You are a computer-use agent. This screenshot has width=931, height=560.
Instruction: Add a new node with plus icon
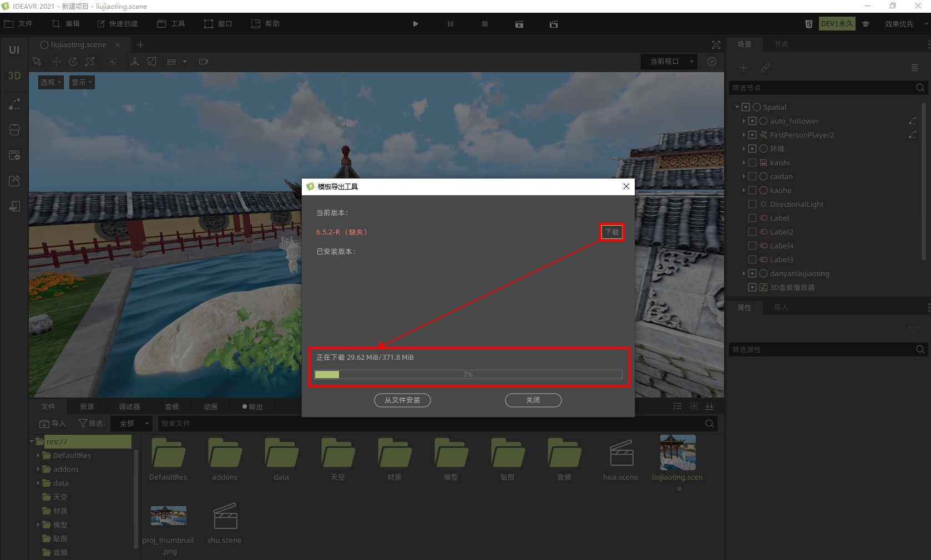[743, 68]
